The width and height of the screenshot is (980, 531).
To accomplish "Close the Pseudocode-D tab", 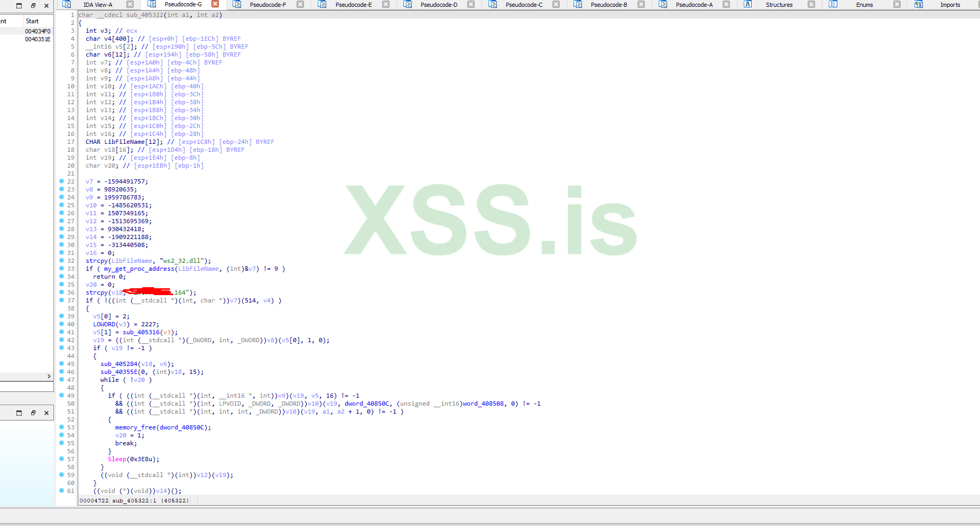I will coord(471,4).
